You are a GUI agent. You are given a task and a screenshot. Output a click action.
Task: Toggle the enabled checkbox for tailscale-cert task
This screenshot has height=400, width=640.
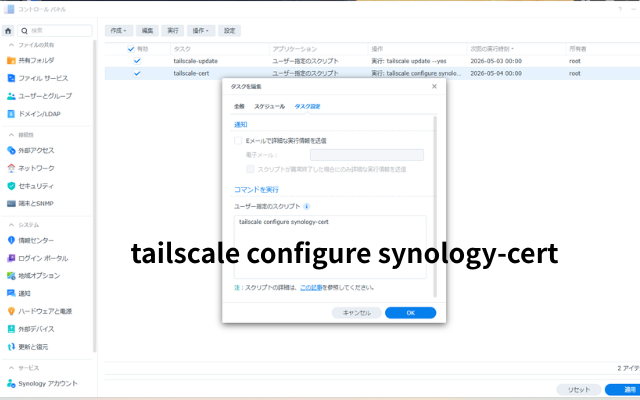pos(137,73)
